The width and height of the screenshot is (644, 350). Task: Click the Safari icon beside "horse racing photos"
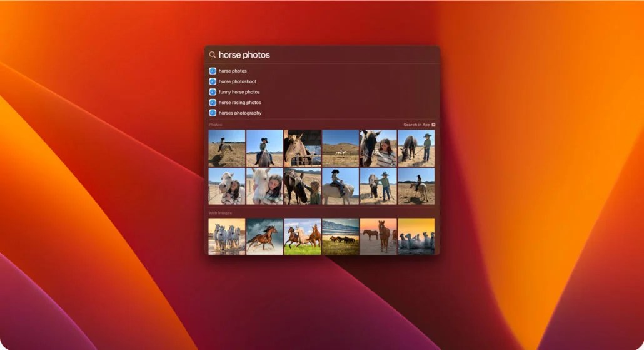point(213,103)
